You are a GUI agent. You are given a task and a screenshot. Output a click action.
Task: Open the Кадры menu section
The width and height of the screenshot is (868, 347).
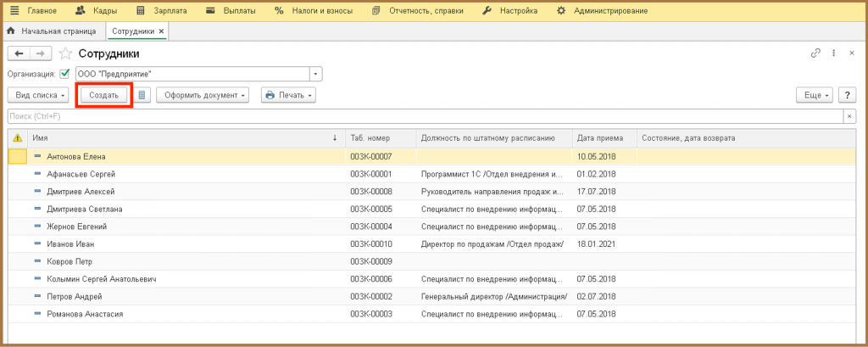coord(96,10)
